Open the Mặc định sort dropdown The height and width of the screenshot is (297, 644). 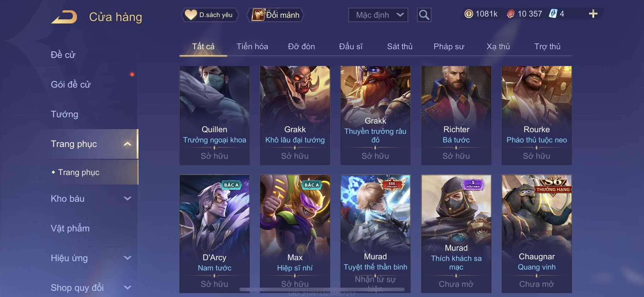[378, 15]
